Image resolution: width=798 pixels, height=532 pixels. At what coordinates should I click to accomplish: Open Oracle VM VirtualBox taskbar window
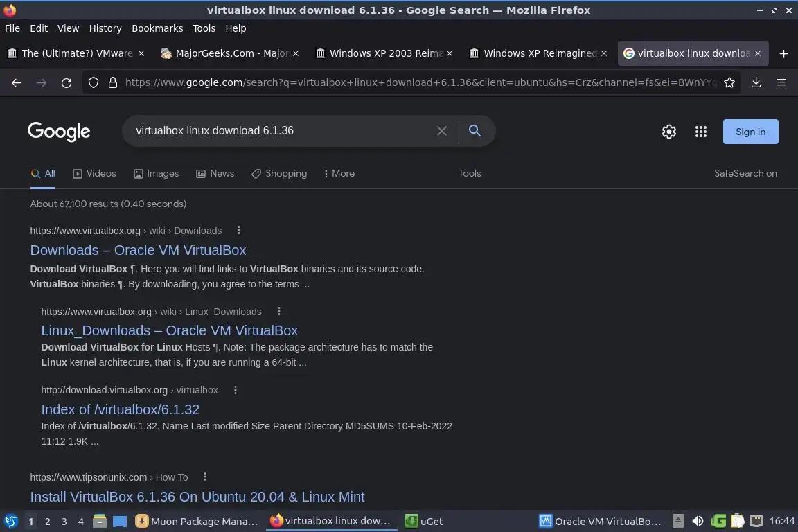601,522
